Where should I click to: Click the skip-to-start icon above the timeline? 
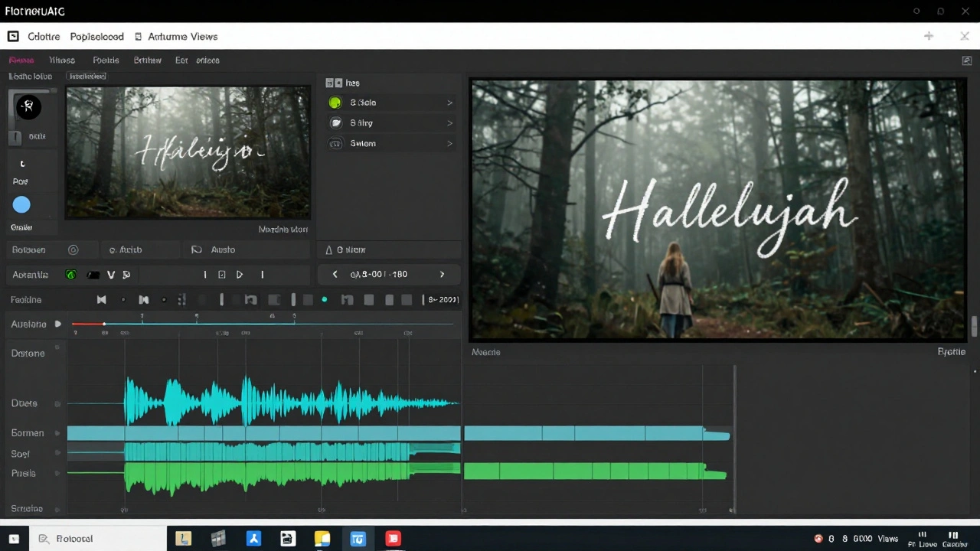(x=101, y=299)
